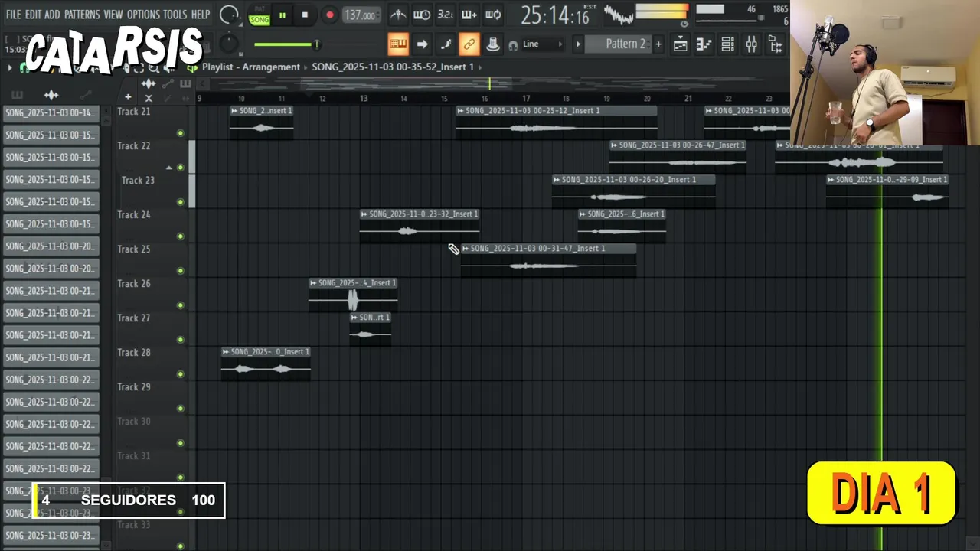Select Track 25 header label
980x551 pixels.
pyautogui.click(x=134, y=249)
